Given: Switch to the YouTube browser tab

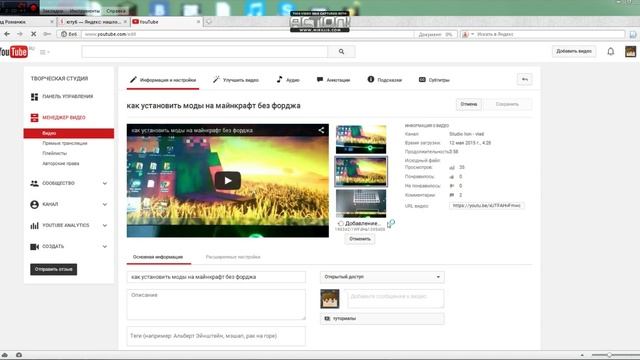Looking at the screenshot, I should 166,22.
